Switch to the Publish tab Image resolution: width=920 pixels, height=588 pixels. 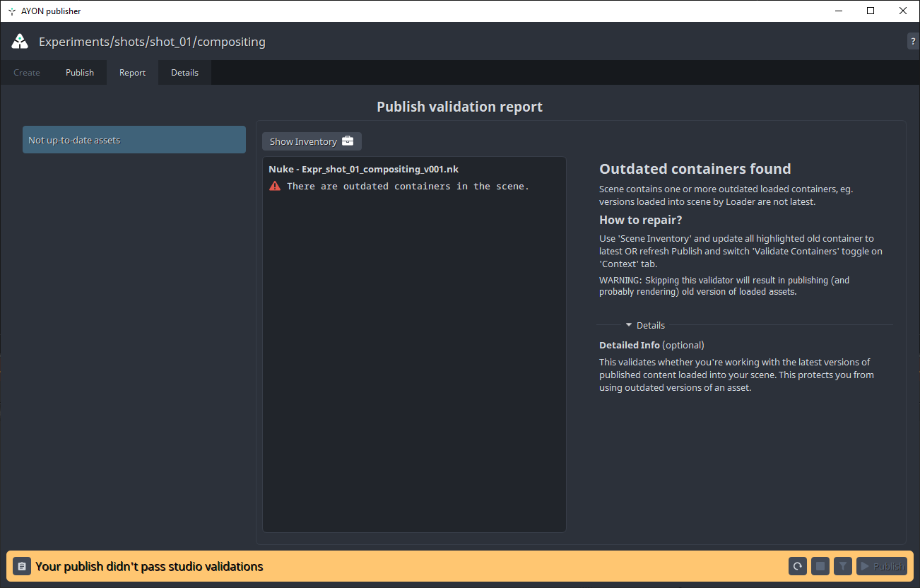click(x=80, y=73)
